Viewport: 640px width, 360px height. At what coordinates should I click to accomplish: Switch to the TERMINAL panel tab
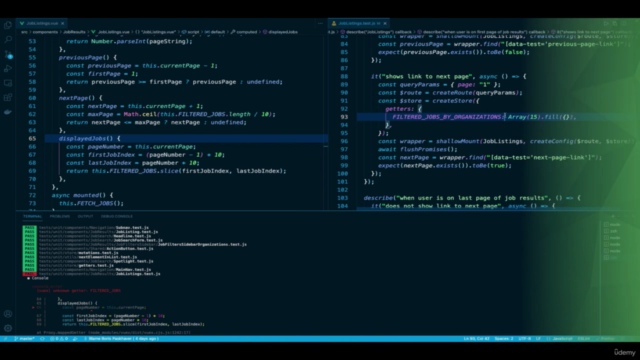pos(32,216)
